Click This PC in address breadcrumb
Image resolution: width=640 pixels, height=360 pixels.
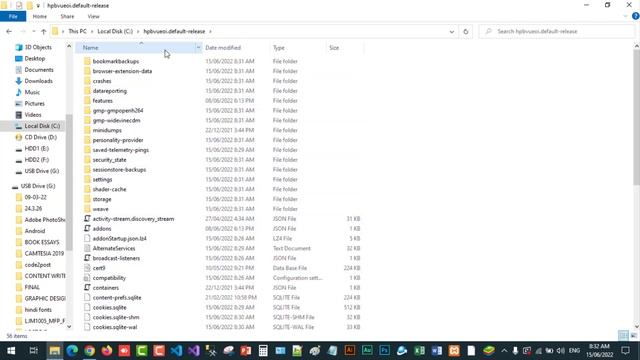[x=77, y=31]
